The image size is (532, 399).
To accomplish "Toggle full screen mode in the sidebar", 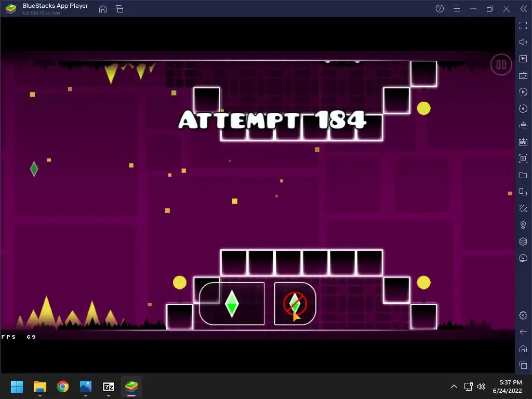I will [x=523, y=25].
